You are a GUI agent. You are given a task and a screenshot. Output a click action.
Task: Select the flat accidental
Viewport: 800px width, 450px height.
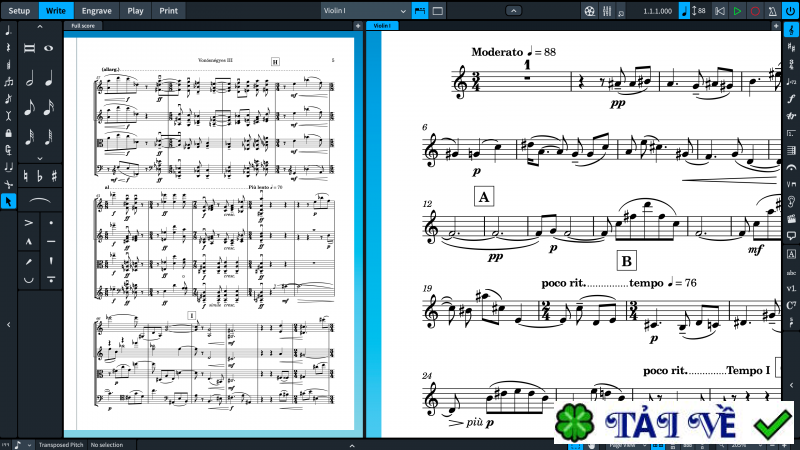40,177
